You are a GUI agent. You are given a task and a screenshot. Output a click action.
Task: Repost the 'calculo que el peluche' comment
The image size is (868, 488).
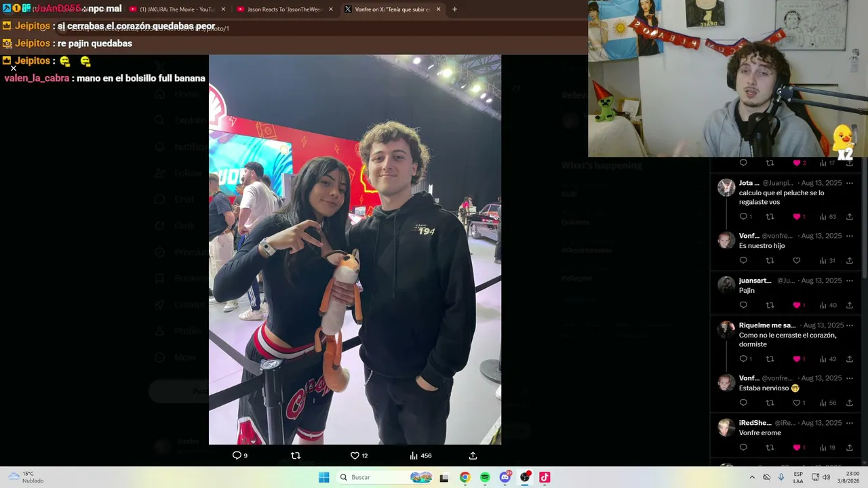pyautogui.click(x=770, y=217)
